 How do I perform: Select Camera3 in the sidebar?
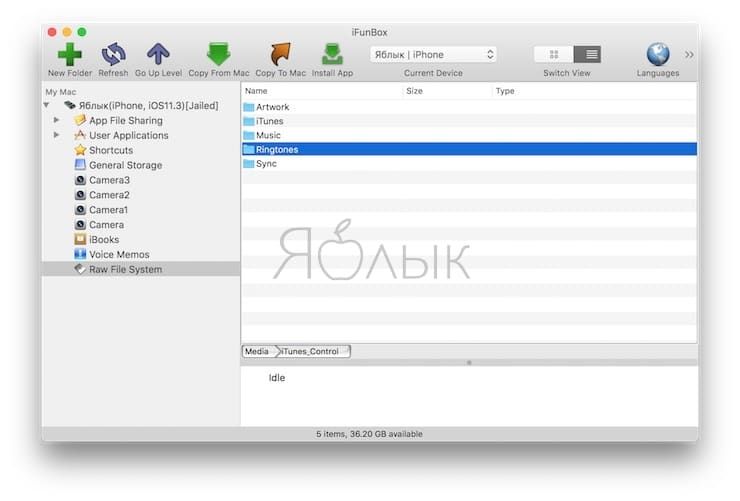click(109, 180)
